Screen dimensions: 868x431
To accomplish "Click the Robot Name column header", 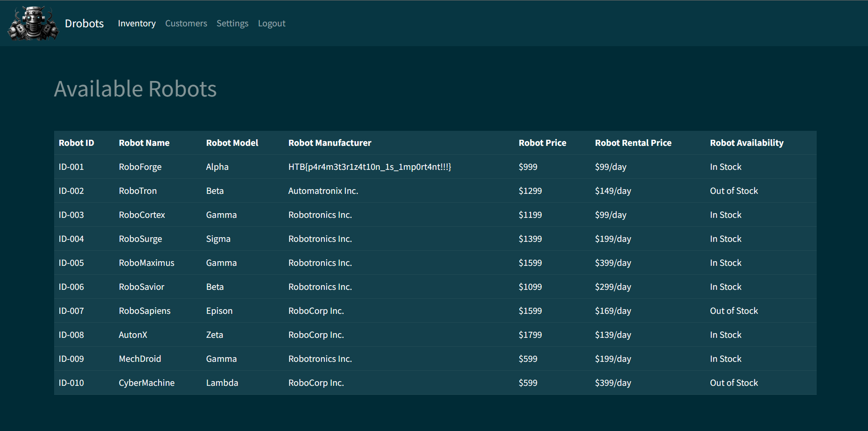I will tap(144, 143).
